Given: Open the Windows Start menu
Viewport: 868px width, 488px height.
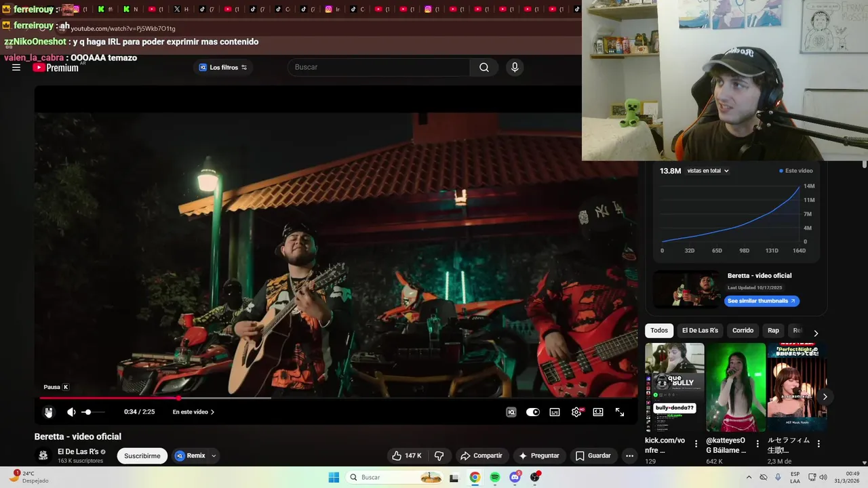Looking at the screenshot, I should 334,477.
